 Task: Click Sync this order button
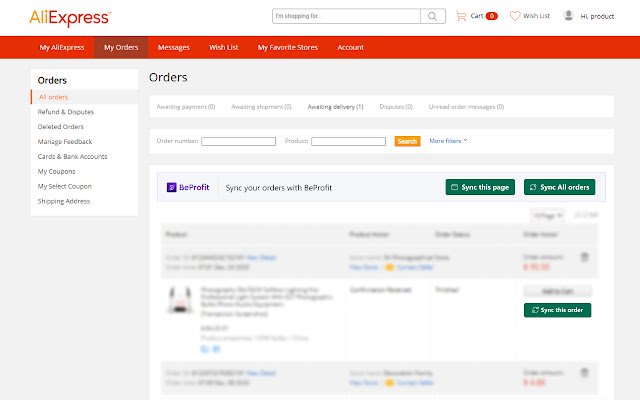tap(557, 310)
